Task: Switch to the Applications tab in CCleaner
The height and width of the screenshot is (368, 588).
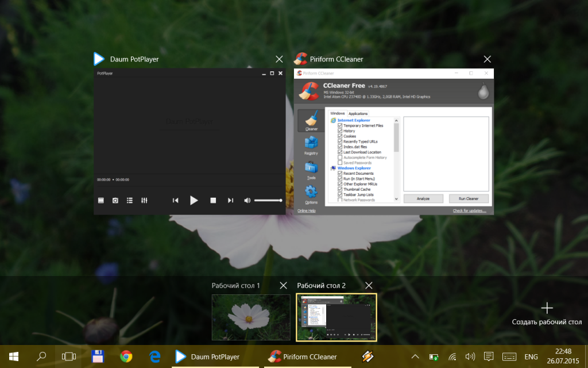Action: [x=358, y=114]
